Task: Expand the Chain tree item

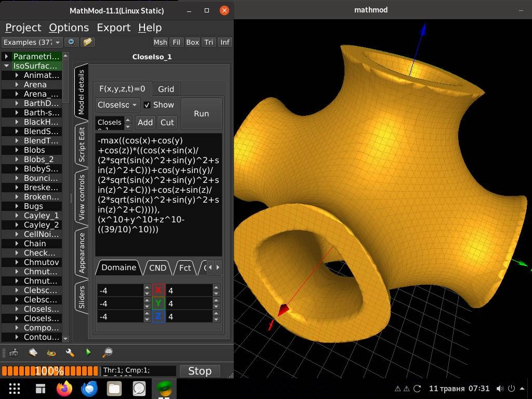Action: [x=17, y=244]
